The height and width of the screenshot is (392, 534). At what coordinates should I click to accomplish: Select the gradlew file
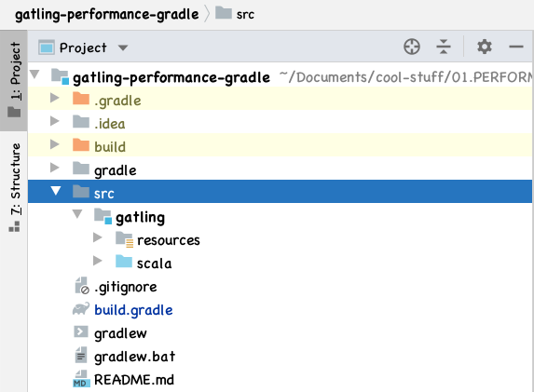coord(120,333)
